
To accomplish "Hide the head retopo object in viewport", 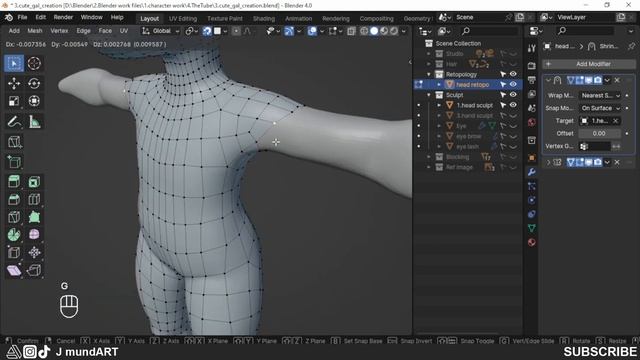I will [513, 84].
